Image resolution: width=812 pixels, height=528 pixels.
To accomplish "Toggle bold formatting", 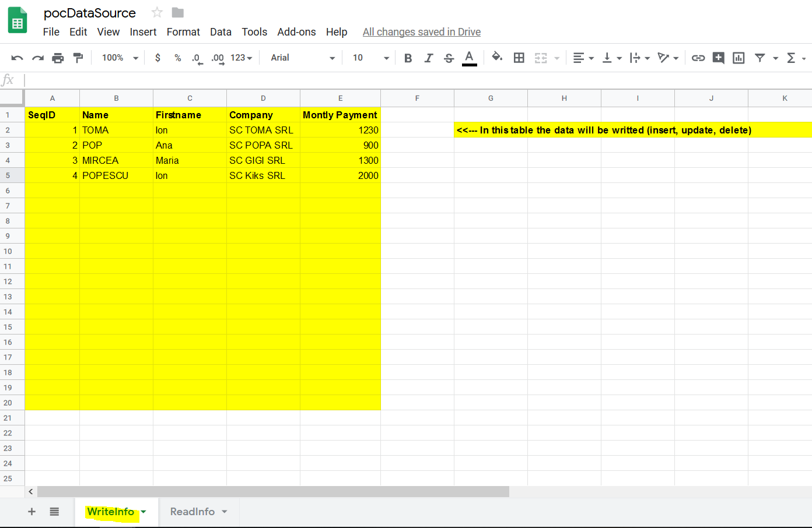I will (408, 58).
